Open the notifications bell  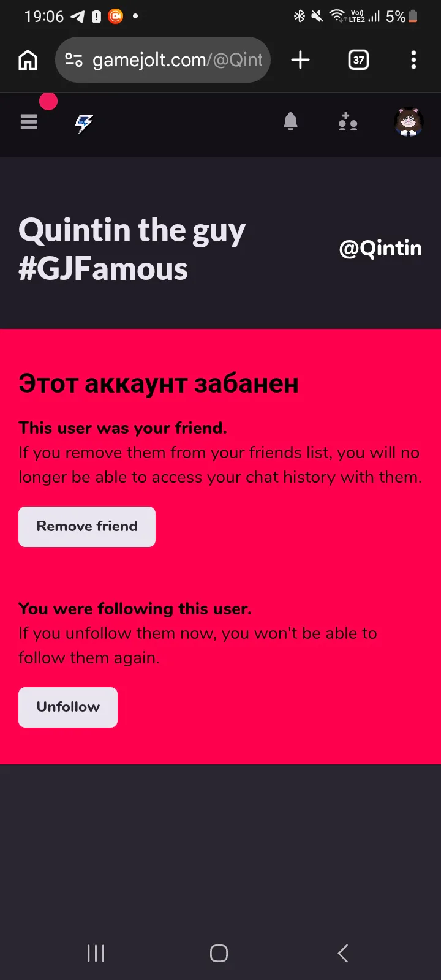(291, 122)
